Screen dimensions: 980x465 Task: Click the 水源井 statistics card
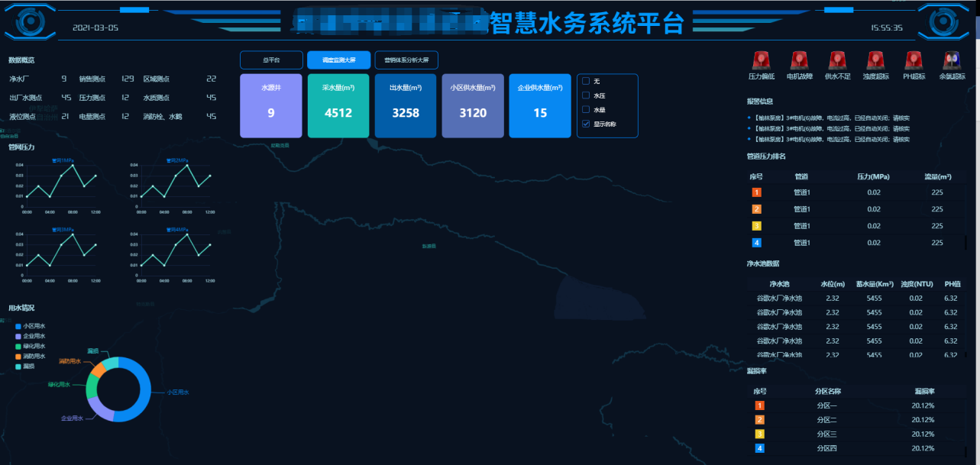pos(271,105)
